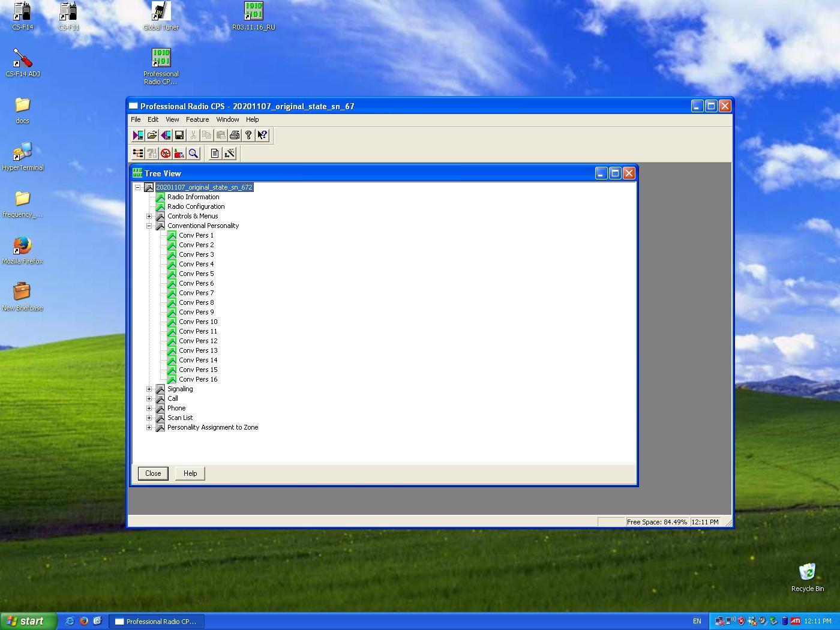Select Conv Pers 5 in the tree

coord(196,274)
